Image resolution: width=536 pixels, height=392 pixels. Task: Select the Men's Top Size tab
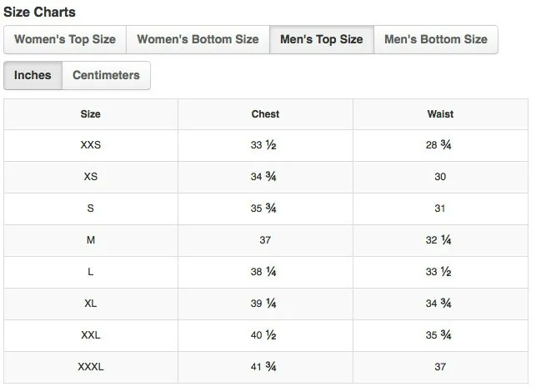click(322, 39)
